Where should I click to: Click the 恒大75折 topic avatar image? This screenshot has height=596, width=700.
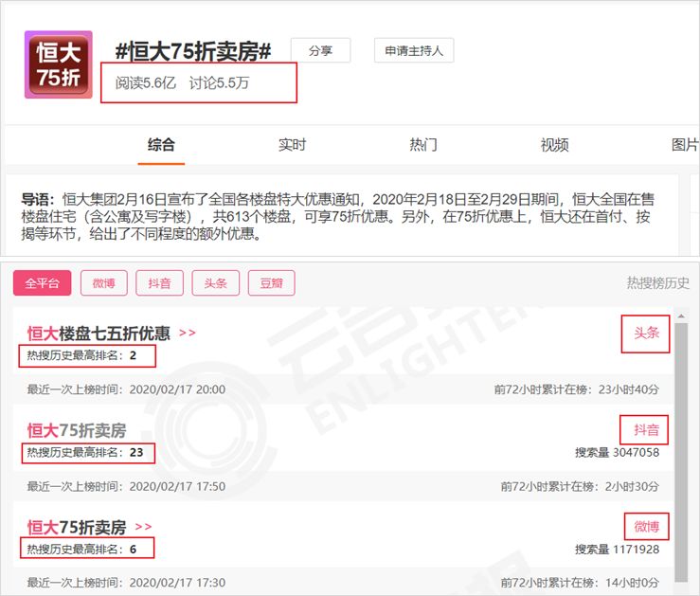[59, 64]
